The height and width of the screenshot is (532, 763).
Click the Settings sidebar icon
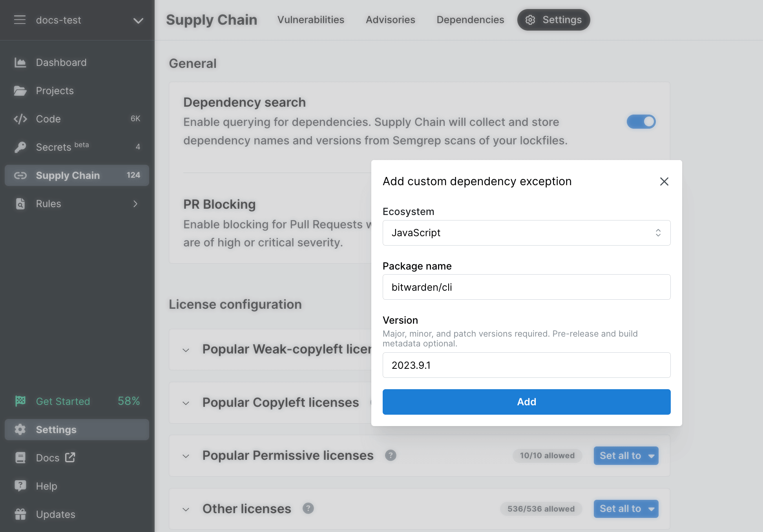click(20, 430)
